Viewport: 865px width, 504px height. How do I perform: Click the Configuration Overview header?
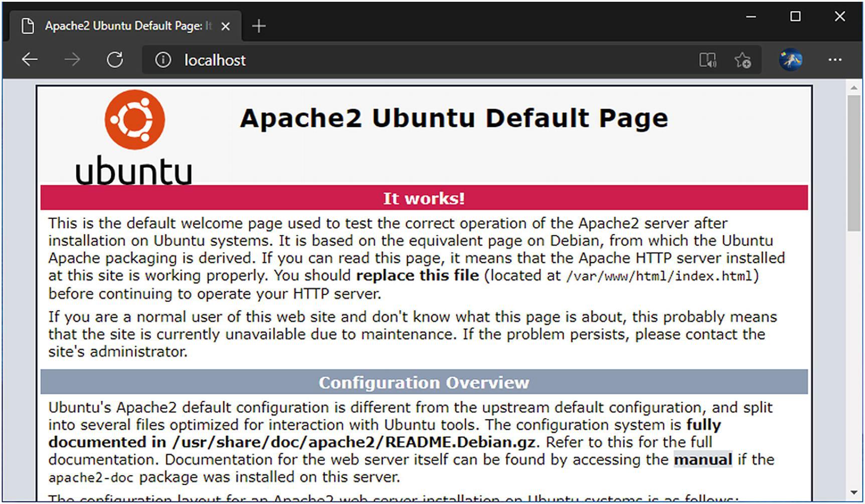pos(424,383)
